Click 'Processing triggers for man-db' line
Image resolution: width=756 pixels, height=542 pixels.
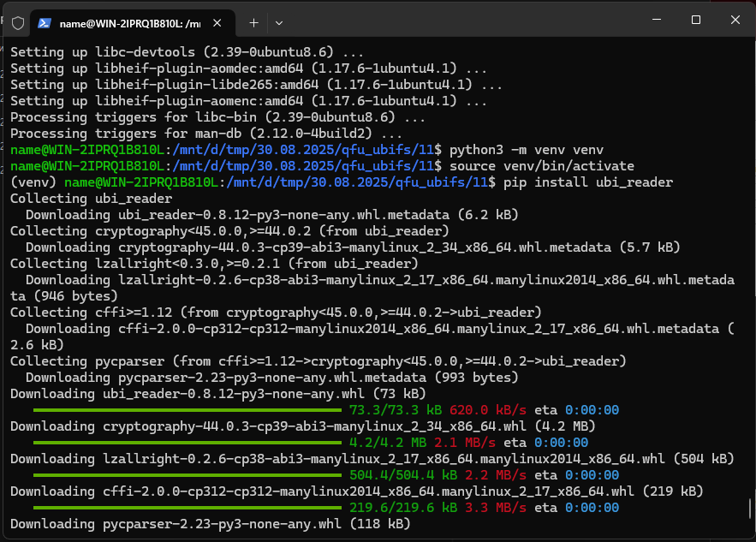[x=206, y=134]
